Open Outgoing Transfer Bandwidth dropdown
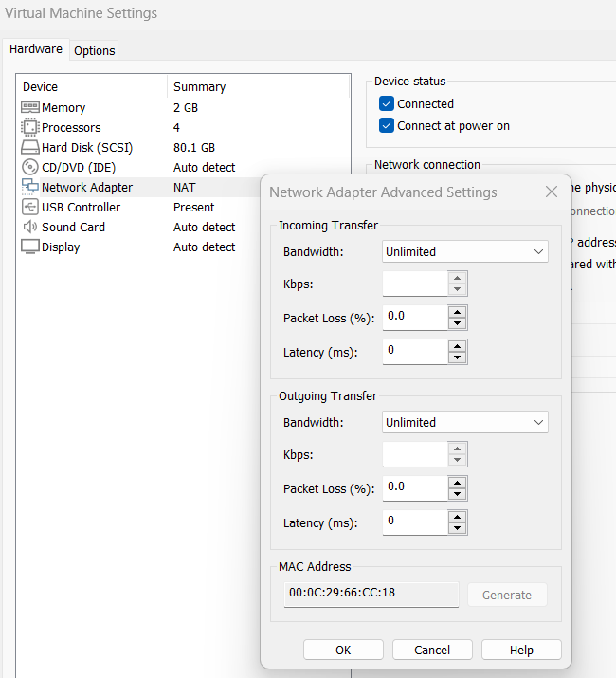 pos(464,423)
